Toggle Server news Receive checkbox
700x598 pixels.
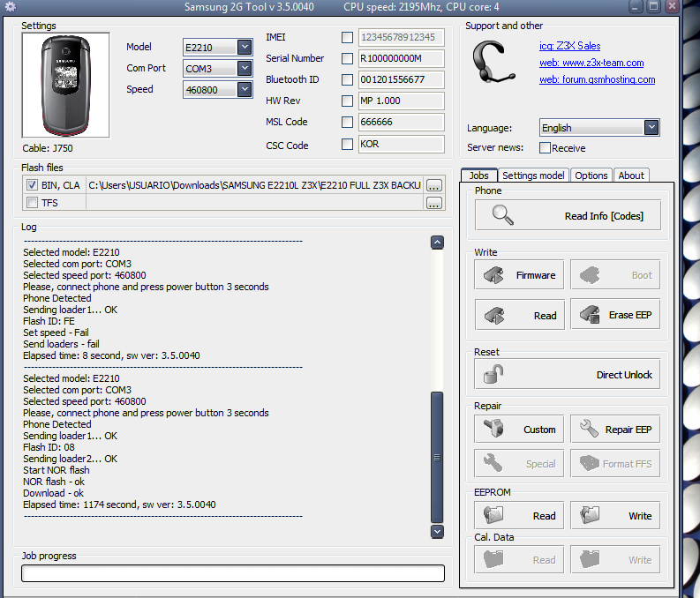545,147
